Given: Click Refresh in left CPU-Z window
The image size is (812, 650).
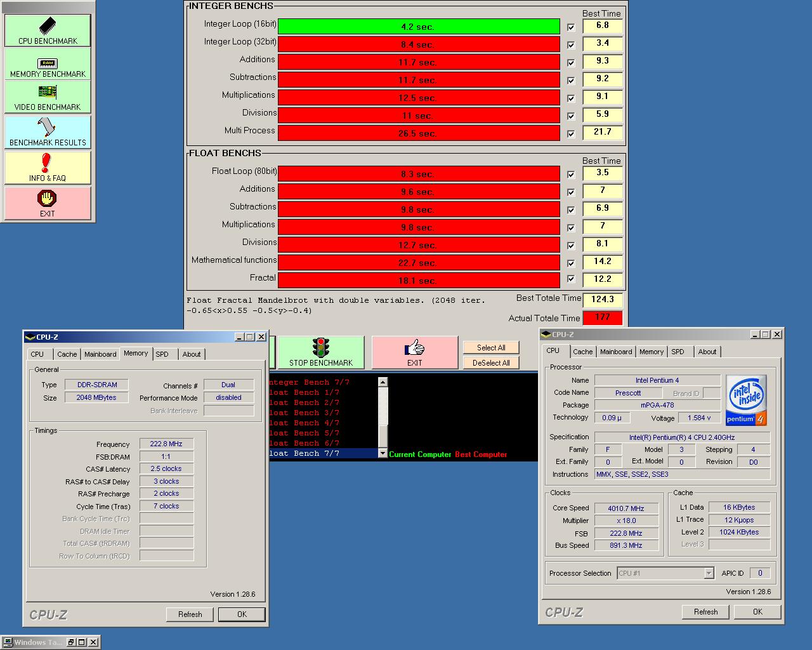Looking at the screenshot, I should [x=190, y=614].
